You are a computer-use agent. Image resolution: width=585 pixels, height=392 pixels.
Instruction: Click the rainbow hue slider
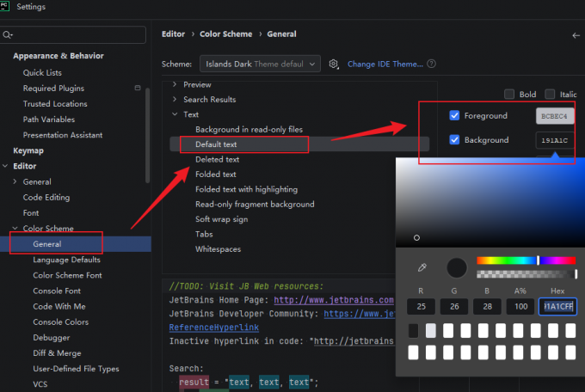(526, 260)
